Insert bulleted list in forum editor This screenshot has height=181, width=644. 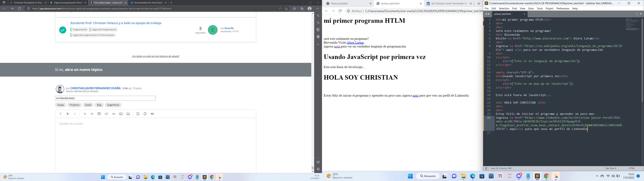coord(92,114)
